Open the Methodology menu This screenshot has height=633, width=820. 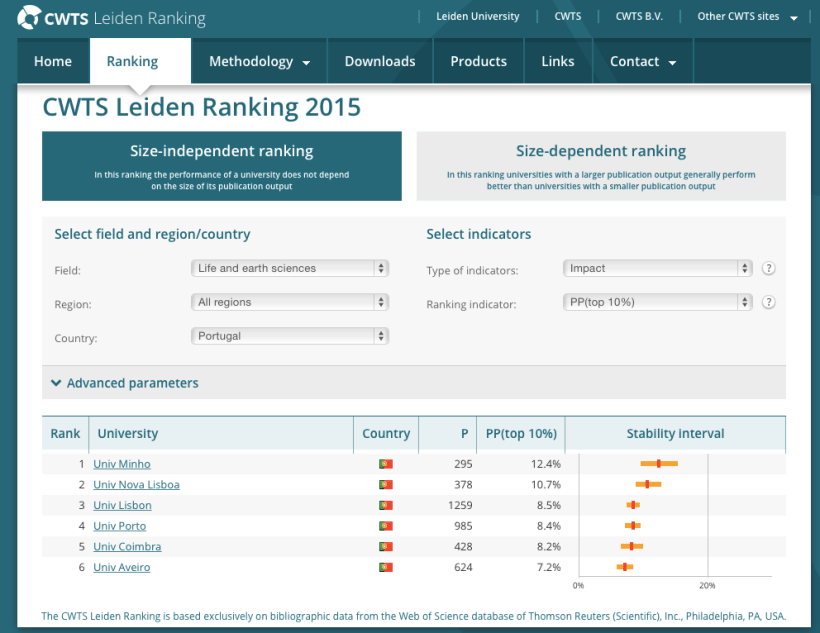click(259, 62)
